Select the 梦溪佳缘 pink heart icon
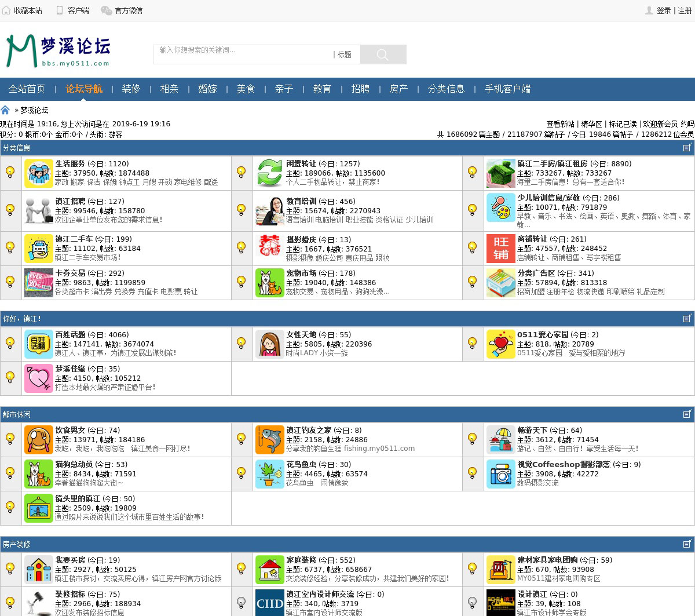The height and width of the screenshot is (616, 695). tap(38, 378)
